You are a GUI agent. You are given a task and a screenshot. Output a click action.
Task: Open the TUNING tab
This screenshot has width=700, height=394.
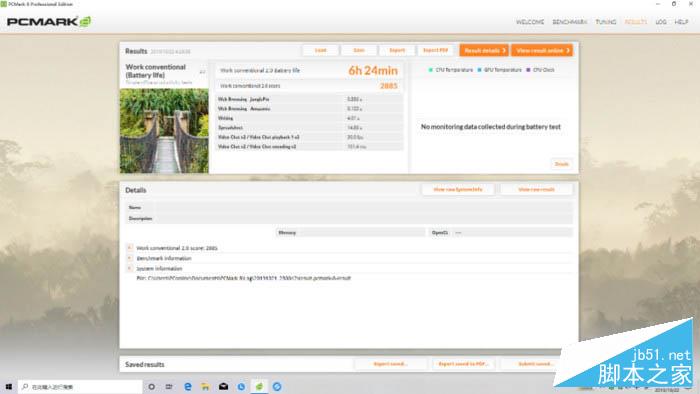[x=606, y=22]
